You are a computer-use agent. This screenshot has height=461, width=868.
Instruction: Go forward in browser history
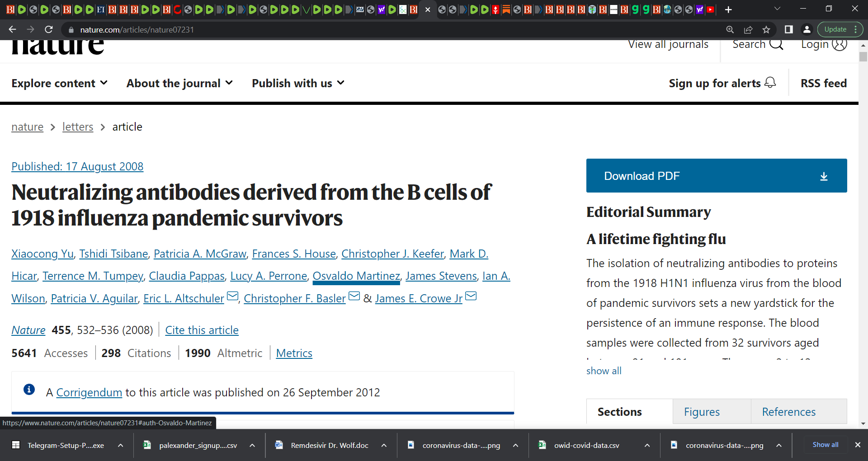[x=30, y=29]
